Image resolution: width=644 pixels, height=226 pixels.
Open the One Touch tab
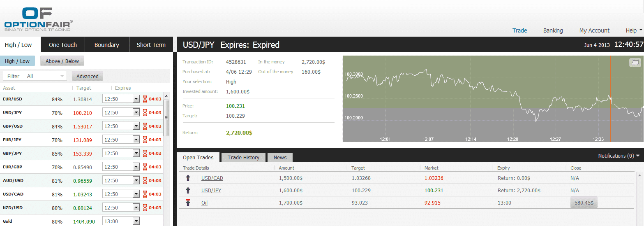pos(63,45)
